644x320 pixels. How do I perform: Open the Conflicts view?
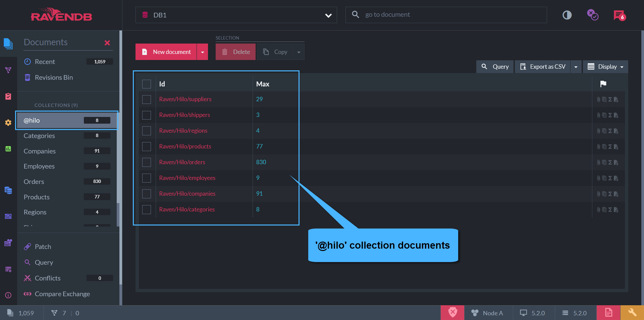tap(68, 278)
